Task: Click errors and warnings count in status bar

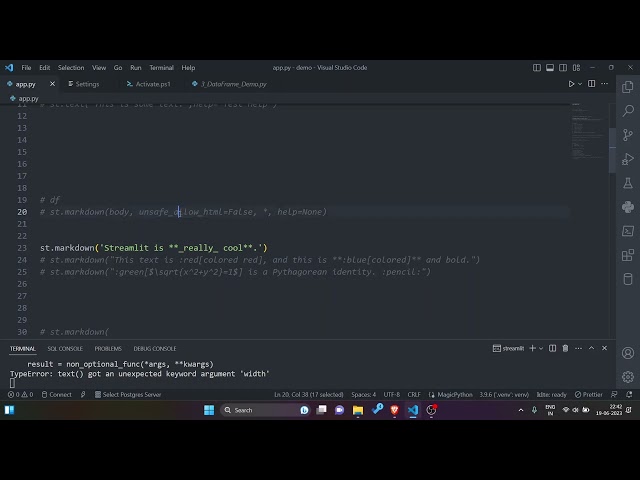Action: pyautogui.click(x=20, y=395)
